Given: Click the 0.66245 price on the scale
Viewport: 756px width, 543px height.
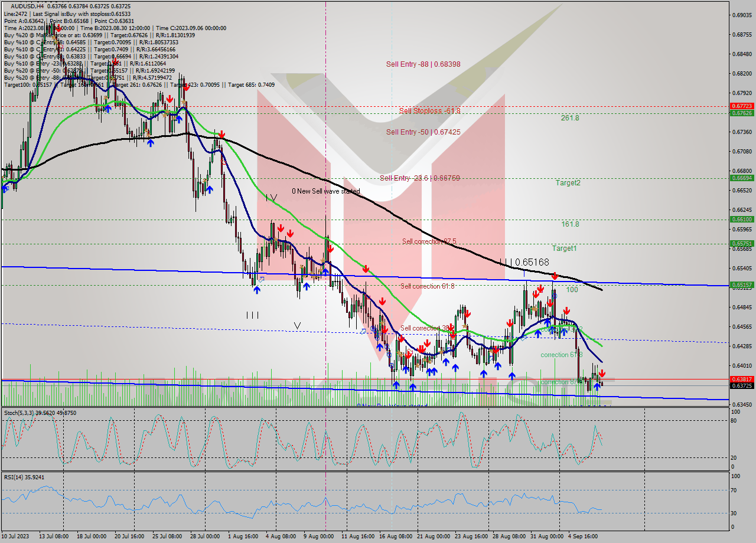Looking at the screenshot, I should tap(742, 210).
